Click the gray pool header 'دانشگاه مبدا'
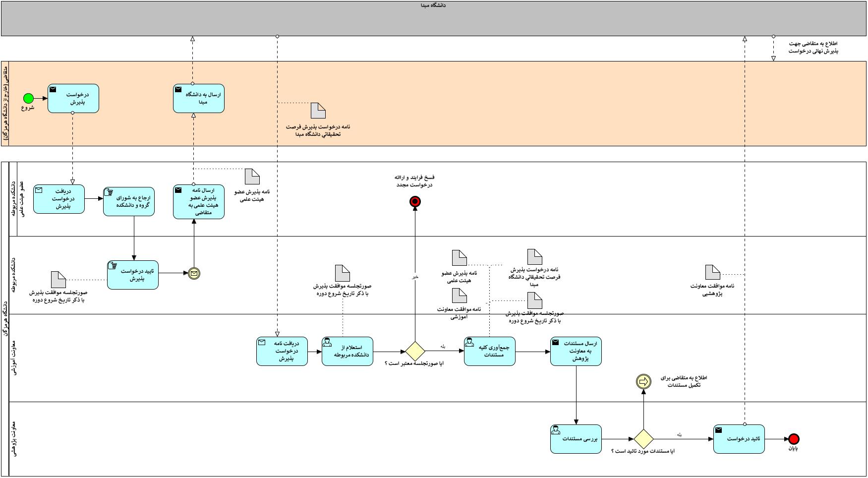This screenshot has width=868, height=478. (433, 19)
